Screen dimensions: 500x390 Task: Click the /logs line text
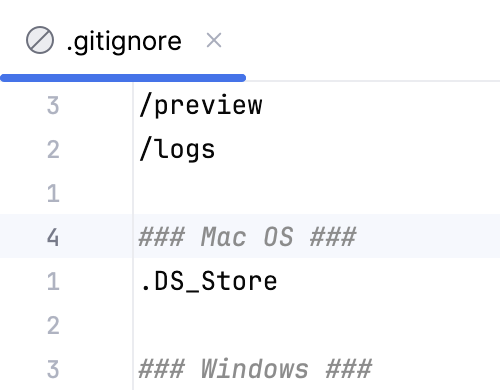tap(177, 150)
